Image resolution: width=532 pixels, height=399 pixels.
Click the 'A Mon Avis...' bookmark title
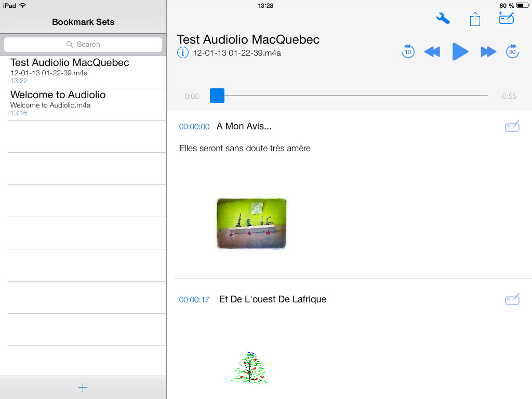244,126
